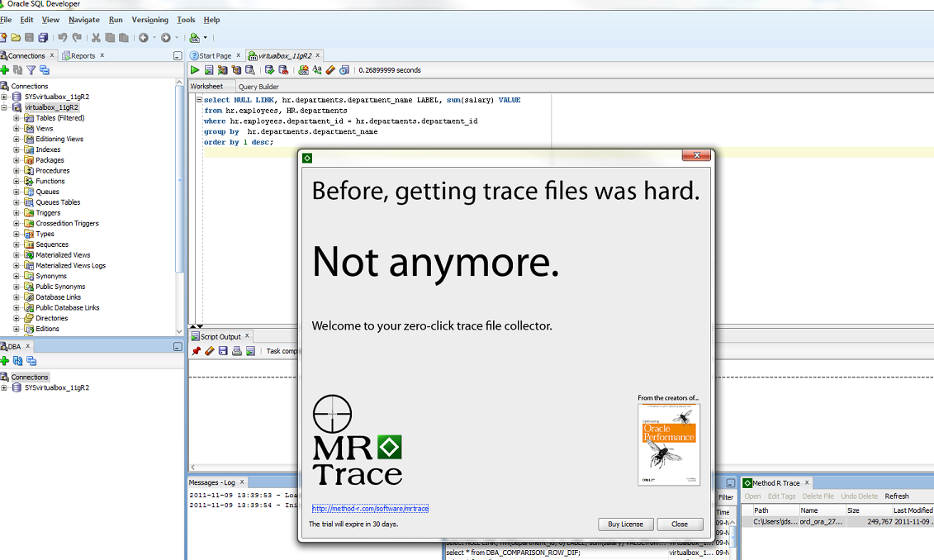Switch to the Query Builder tab

[258, 87]
